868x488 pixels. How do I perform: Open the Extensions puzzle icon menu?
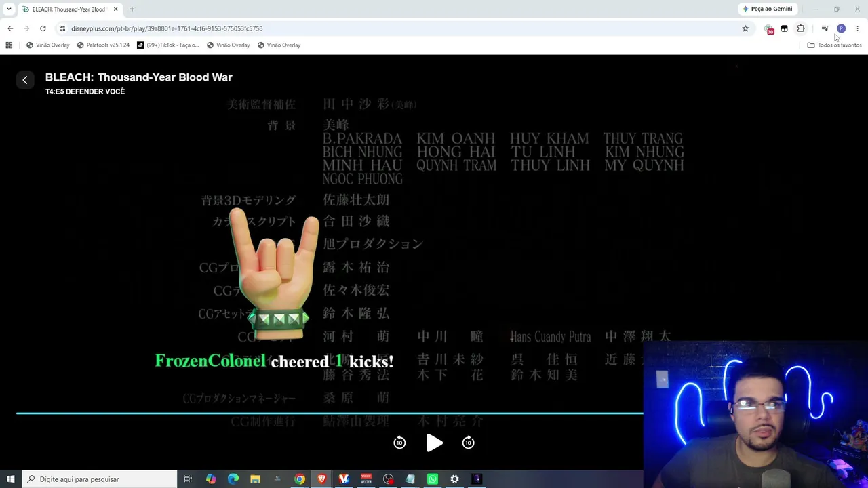pyautogui.click(x=801, y=28)
